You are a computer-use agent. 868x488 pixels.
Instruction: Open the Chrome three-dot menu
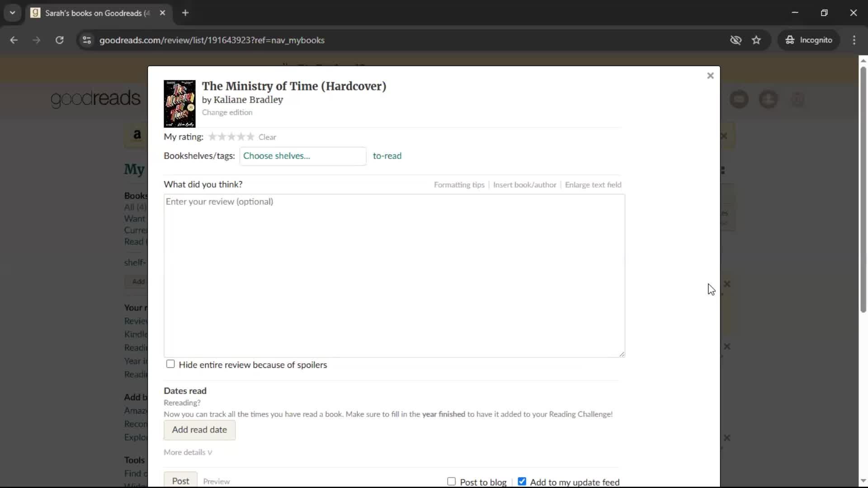pos(854,40)
